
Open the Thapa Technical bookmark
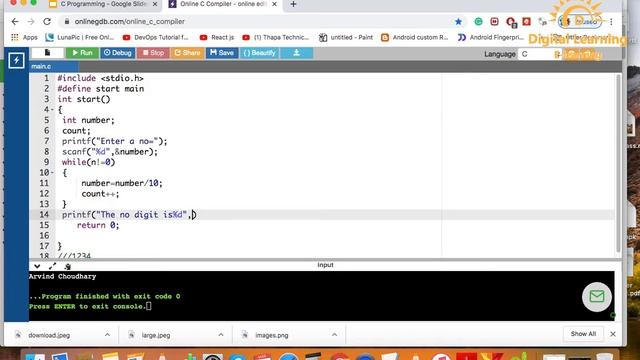coord(276,37)
